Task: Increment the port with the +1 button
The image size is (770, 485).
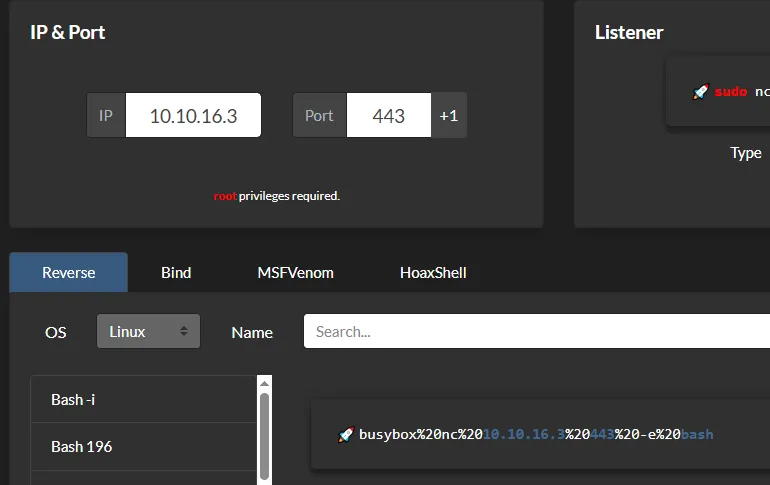Action: coord(448,115)
